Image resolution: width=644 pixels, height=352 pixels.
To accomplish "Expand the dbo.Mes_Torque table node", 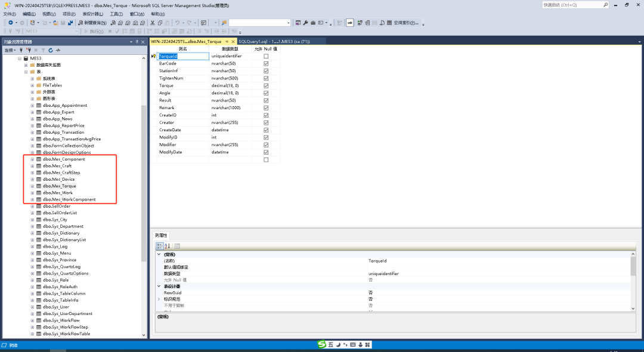I will point(32,186).
